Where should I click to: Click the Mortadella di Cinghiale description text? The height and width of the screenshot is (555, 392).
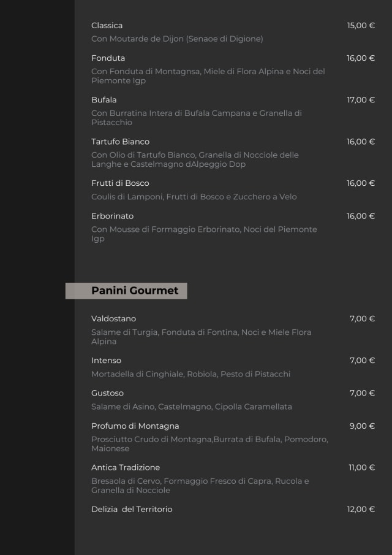click(x=190, y=374)
